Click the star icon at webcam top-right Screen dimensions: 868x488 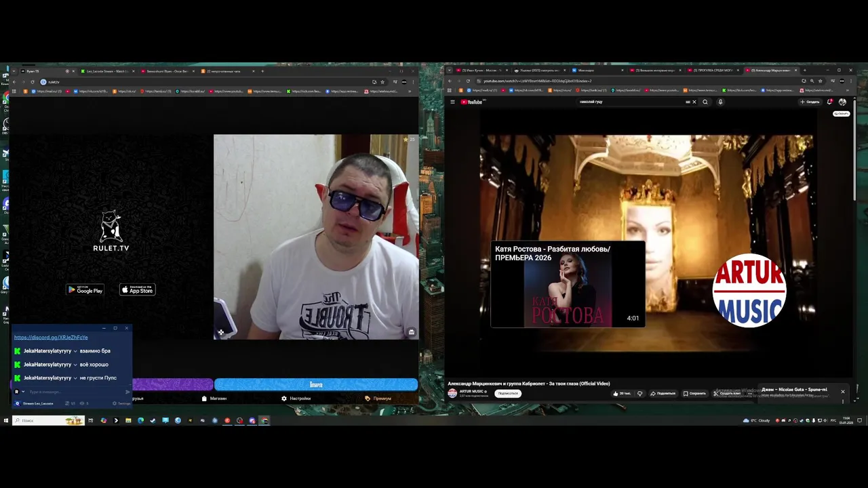[406, 140]
